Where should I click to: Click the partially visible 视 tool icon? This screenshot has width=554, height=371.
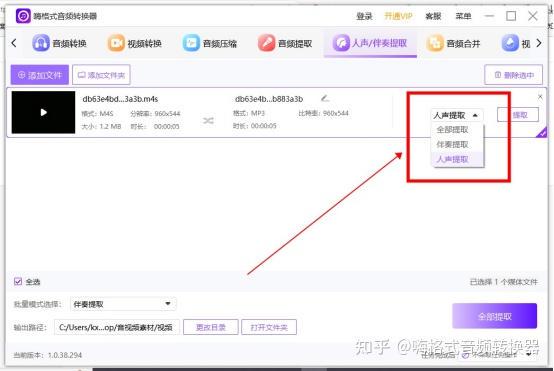(x=510, y=43)
